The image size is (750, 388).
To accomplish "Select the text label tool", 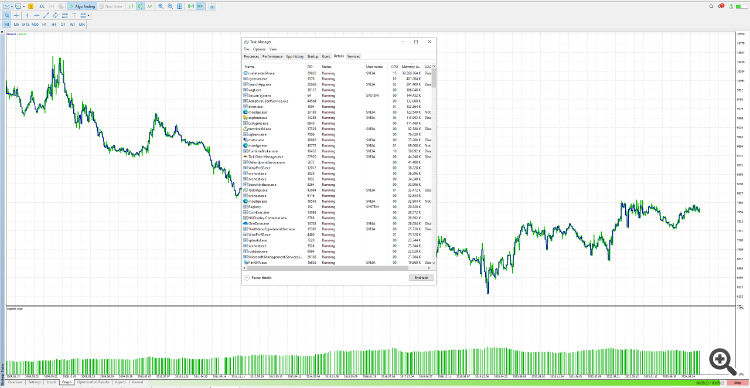I will [74, 15].
